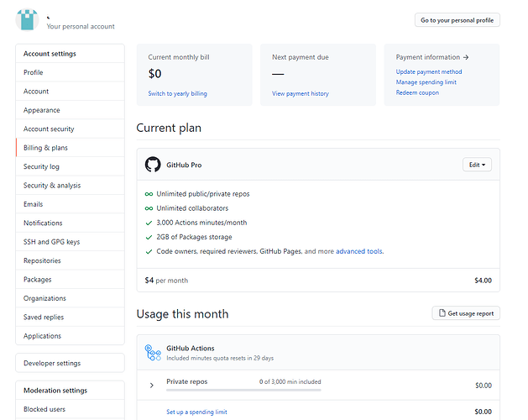Click the Private repos minutes progress bar

click(x=243, y=390)
